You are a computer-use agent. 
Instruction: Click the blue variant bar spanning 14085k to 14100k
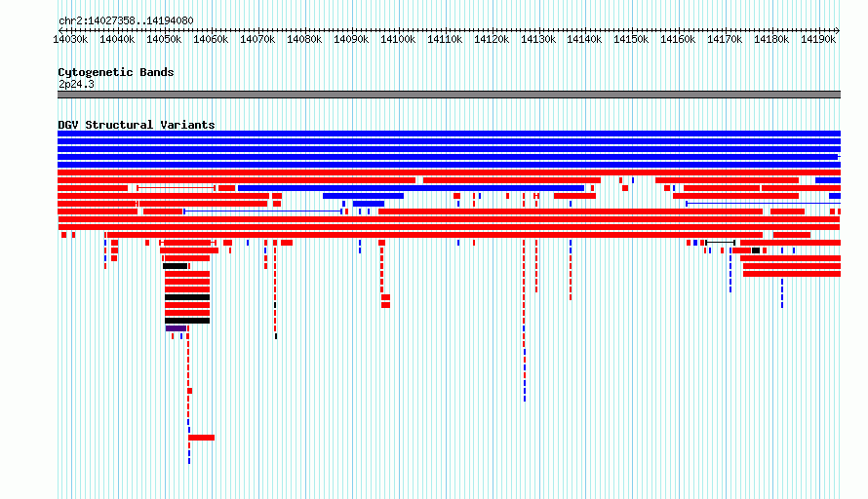coord(363,196)
